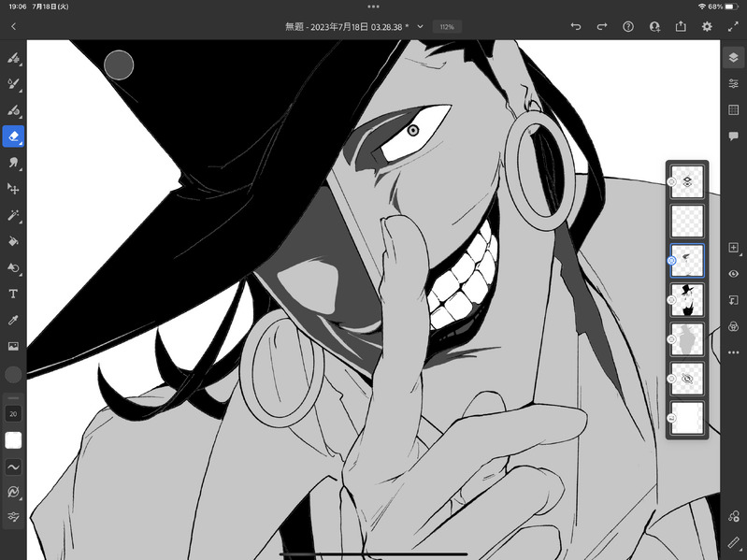747x560 pixels.
Task: Open the white flow swatch control
Action: (x=13, y=440)
